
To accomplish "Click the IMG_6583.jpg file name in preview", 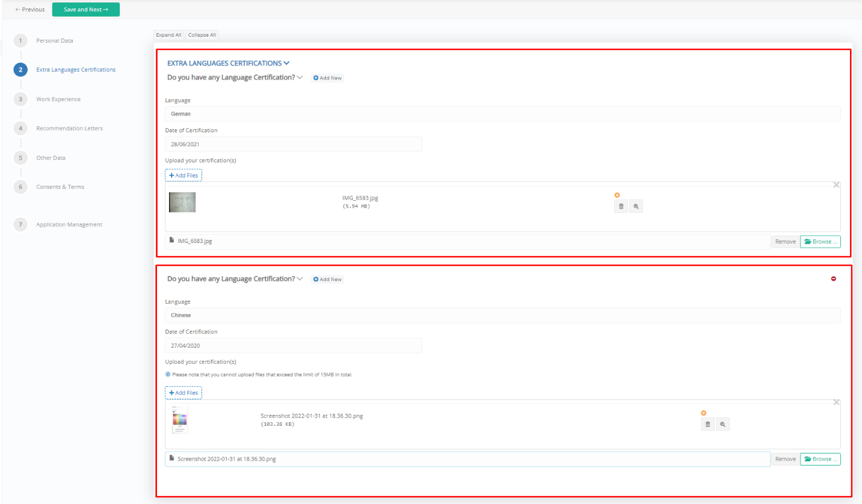I will (360, 197).
